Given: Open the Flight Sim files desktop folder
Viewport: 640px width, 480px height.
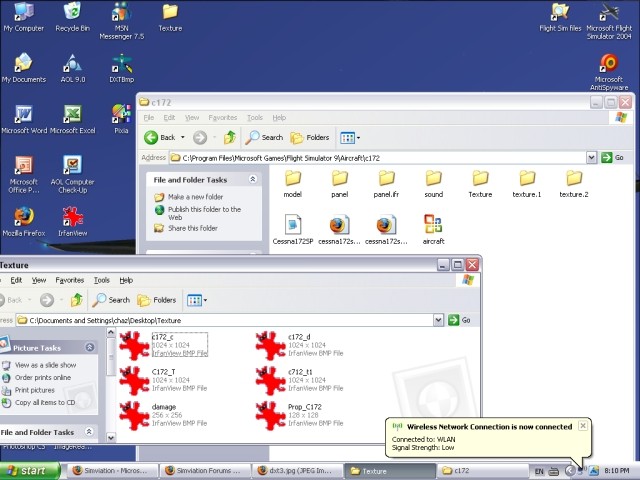Looking at the screenshot, I should point(560,17).
